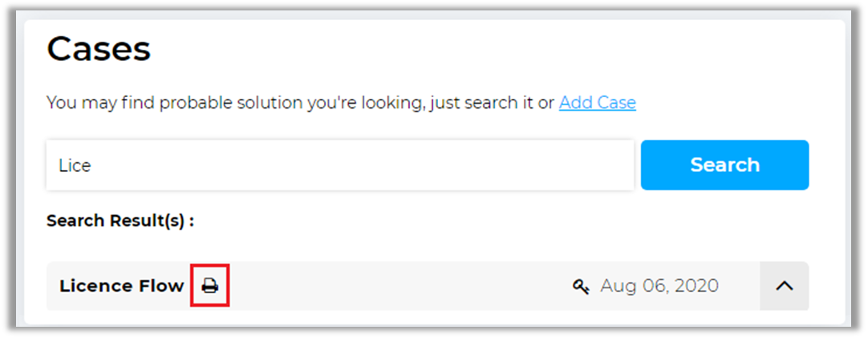This screenshot has height=338, width=868.
Task: Open the Add Case link
Action: (597, 103)
